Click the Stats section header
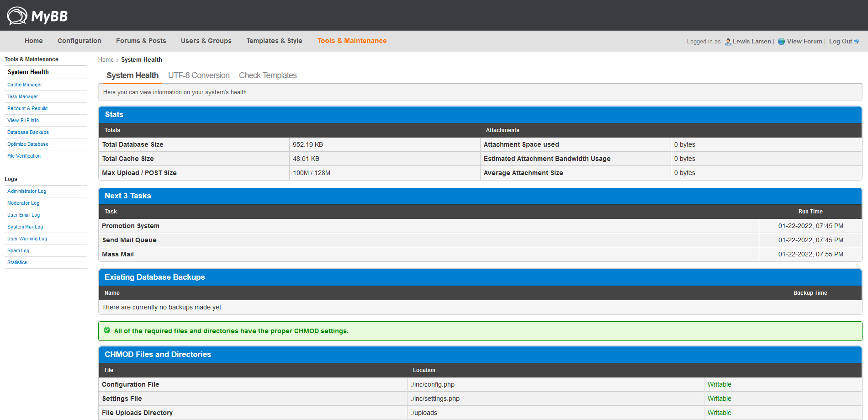 click(x=114, y=115)
